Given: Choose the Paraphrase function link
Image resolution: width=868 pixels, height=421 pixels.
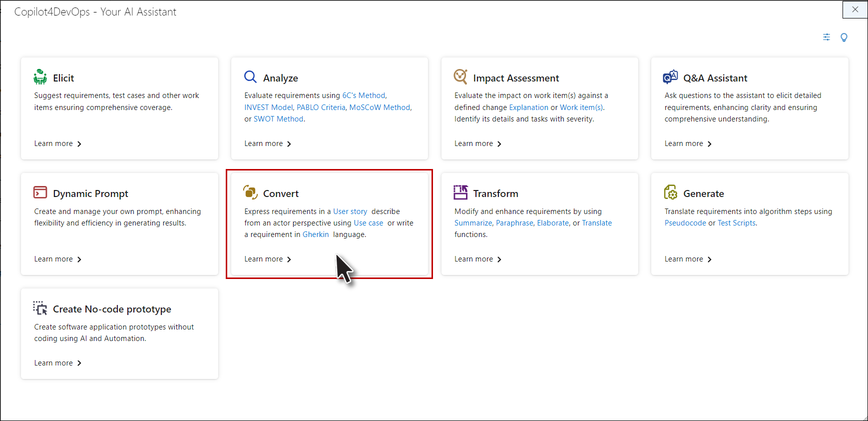Looking at the screenshot, I should click(x=514, y=223).
